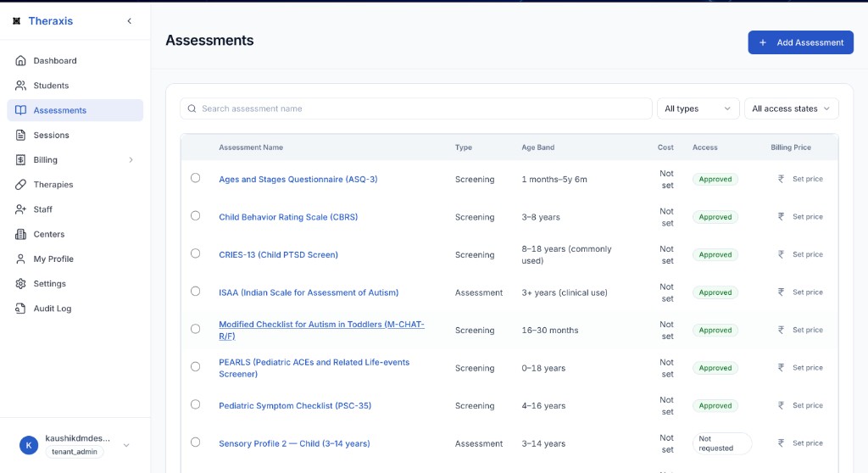
Task: Click the rupee icon in CBRS row
Action: pos(781,216)
